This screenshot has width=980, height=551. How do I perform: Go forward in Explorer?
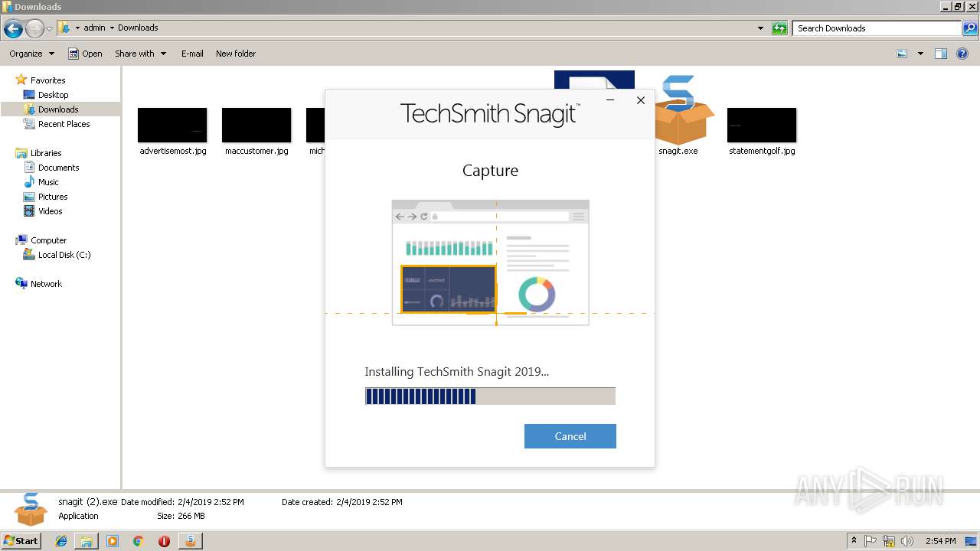coord(34,29)
